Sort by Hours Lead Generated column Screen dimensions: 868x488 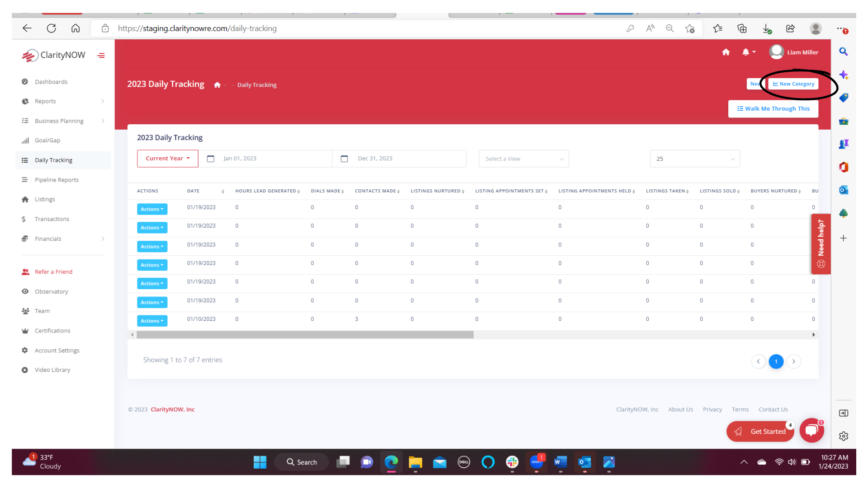[x=267, y=191]
